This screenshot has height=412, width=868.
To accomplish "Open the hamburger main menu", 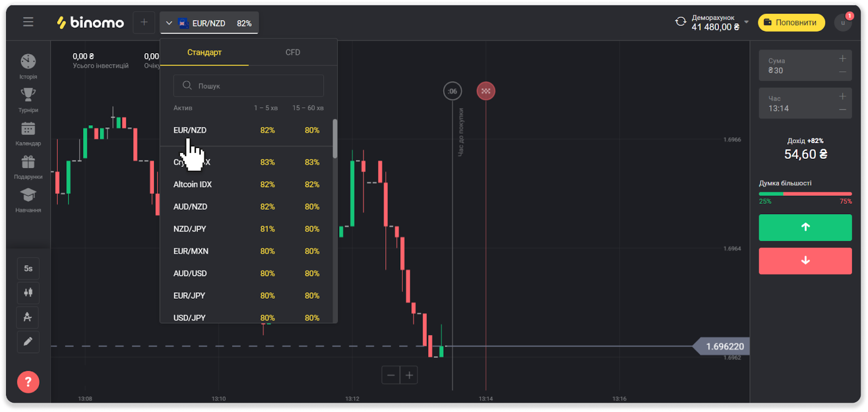I will coord(28,22).
